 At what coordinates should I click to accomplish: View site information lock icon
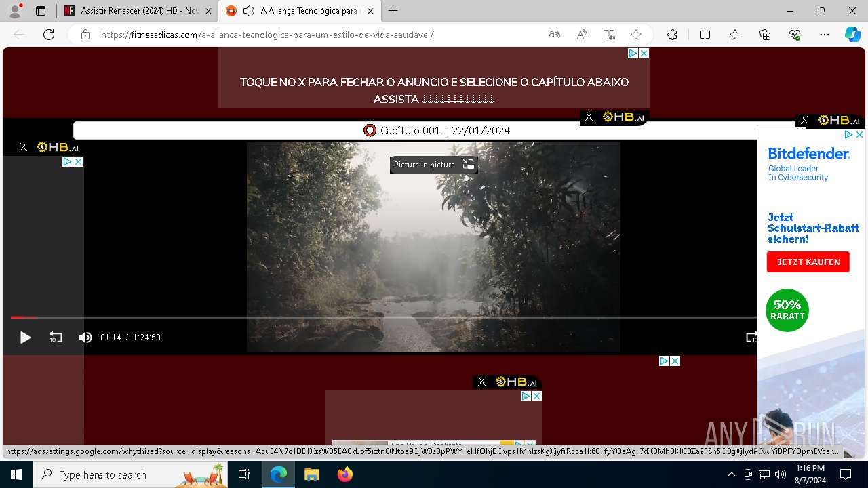tap(85, 35)
